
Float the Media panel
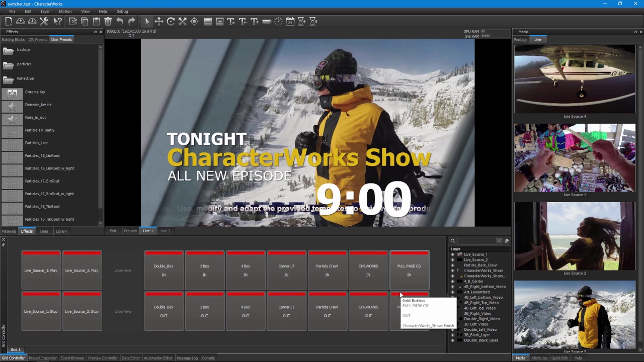635,32
